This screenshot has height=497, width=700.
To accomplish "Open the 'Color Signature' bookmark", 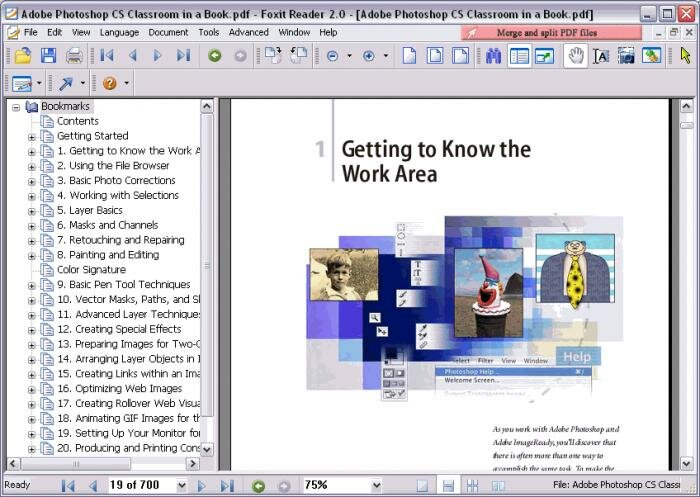I will click(91, 269).
